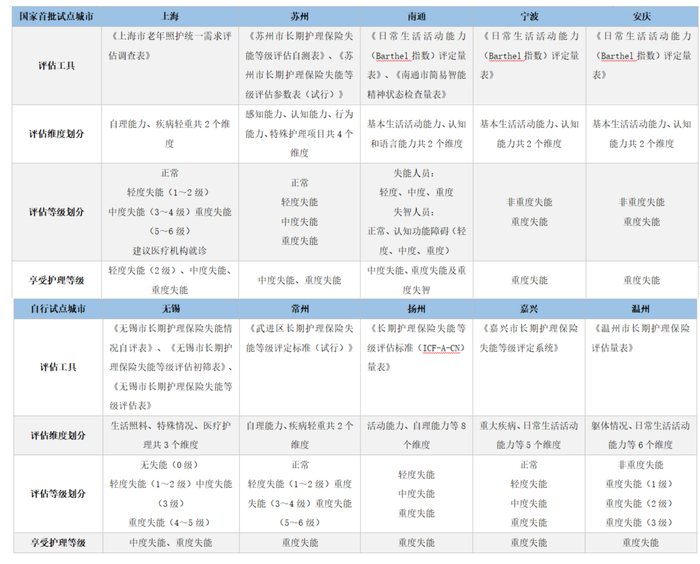Select the 常州 column header

(300, 309)
